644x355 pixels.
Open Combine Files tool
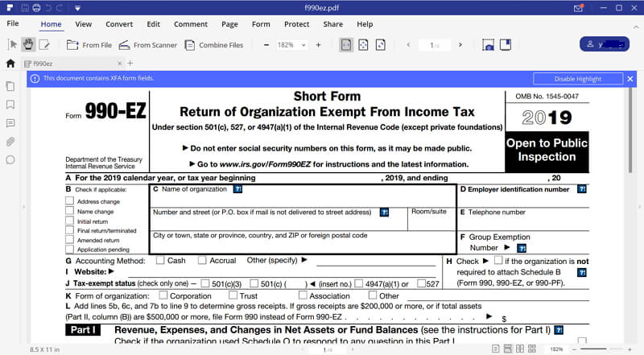[x=213, y=45]
